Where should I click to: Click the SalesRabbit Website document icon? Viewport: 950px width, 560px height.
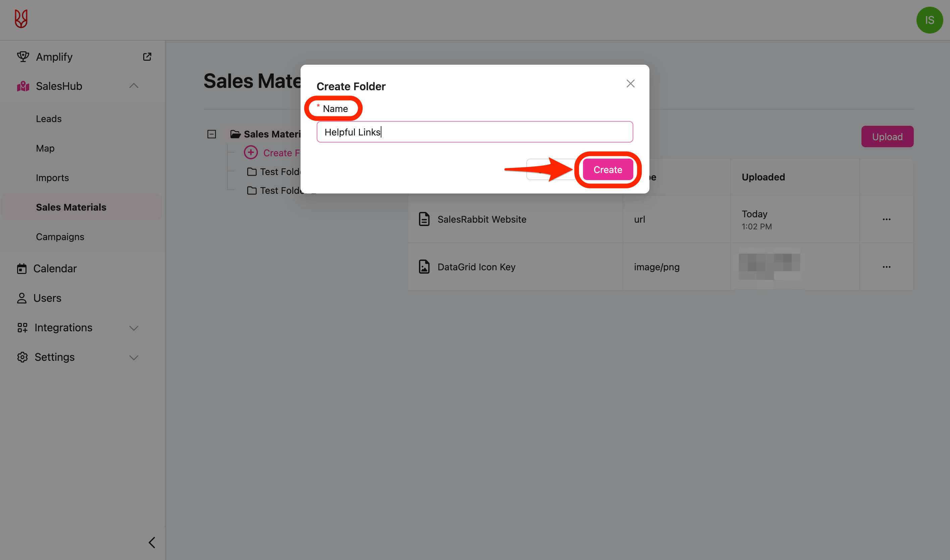pyautogui.click(x=424, y=219)
